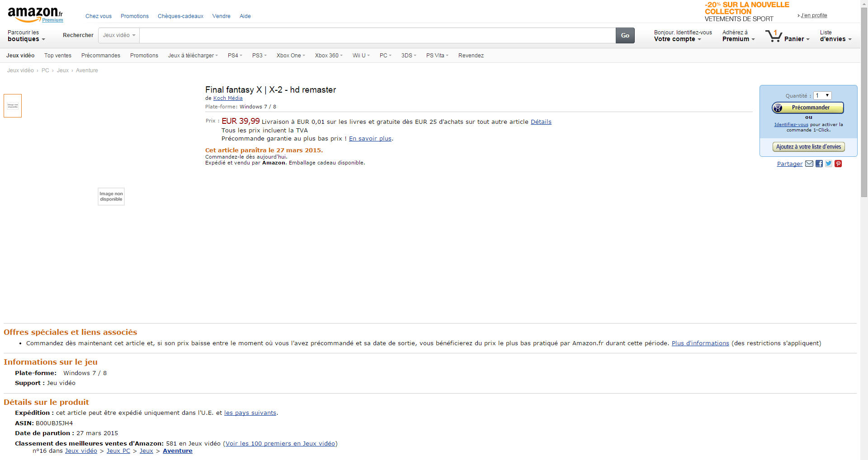Viewport: 868px width, 460px height.
Task: Click 'Ajoutez à votre liste d'envies' button
Action: click(x=809, y=147)
